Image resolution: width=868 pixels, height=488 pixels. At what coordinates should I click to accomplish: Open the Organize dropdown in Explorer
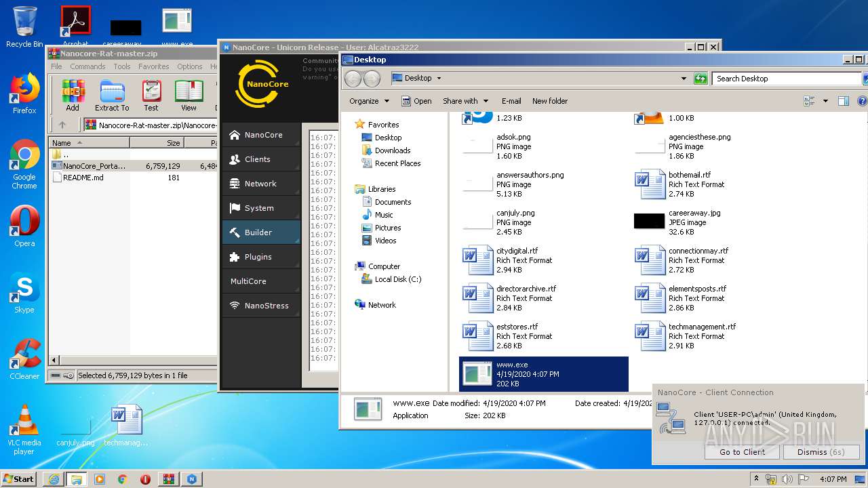[370, 101]
